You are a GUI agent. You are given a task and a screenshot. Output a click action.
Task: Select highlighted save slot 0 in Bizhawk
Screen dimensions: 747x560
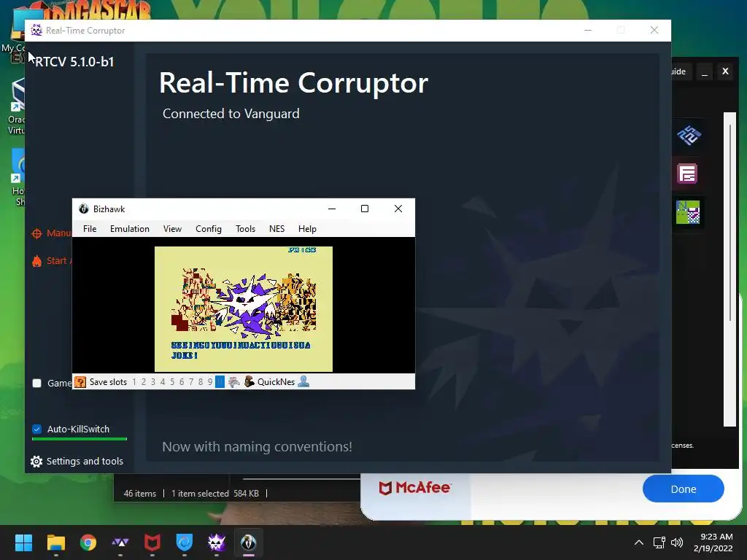tap(220, 382)
